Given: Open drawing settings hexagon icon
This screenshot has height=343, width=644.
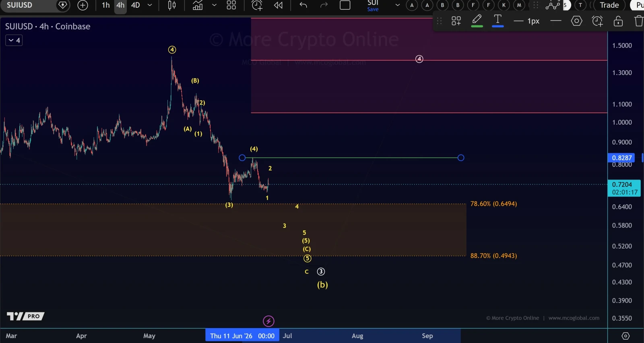Looking at the screenshot, I should tap(576, 21).
